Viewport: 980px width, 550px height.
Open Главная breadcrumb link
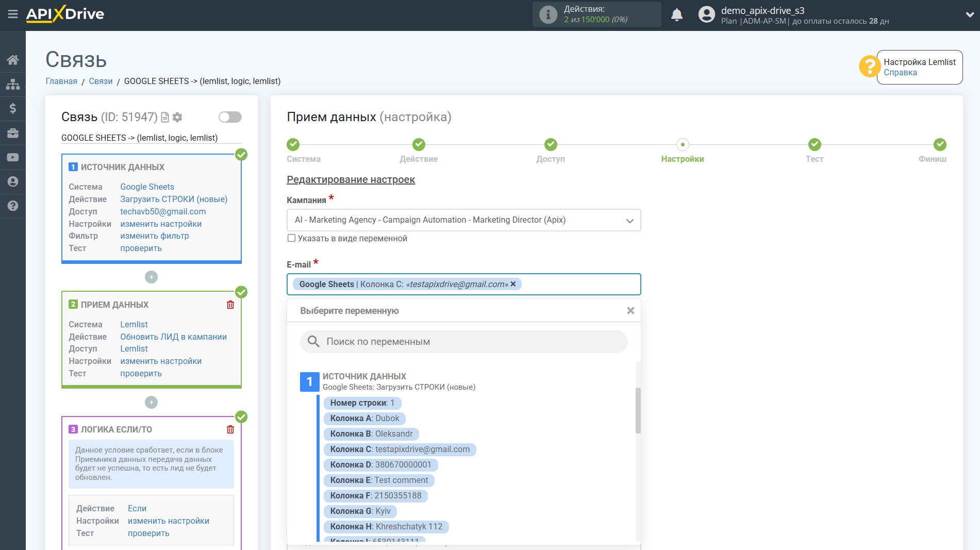click(x=61, y=81)
